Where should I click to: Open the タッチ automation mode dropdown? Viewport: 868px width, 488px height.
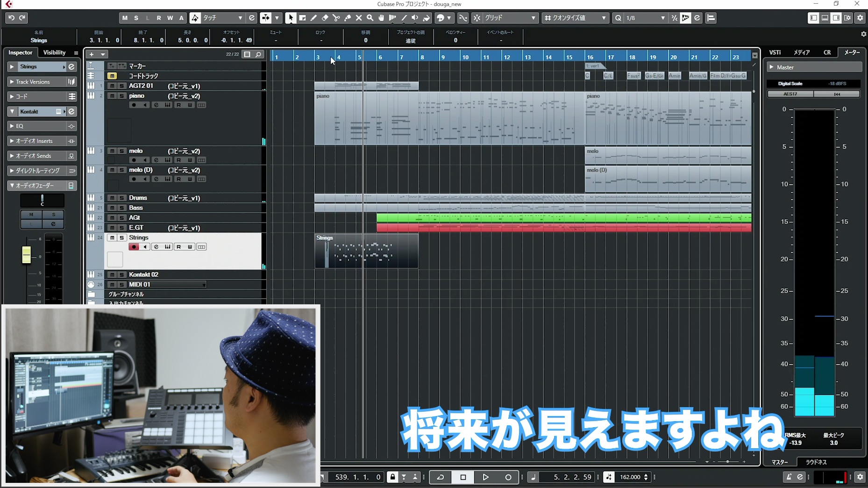coord(223,18)
